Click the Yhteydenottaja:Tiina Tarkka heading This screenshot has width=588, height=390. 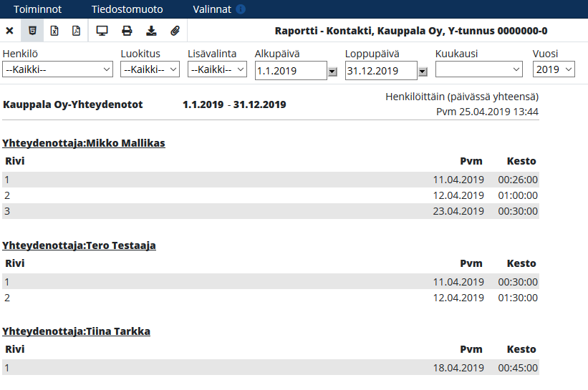76,331
